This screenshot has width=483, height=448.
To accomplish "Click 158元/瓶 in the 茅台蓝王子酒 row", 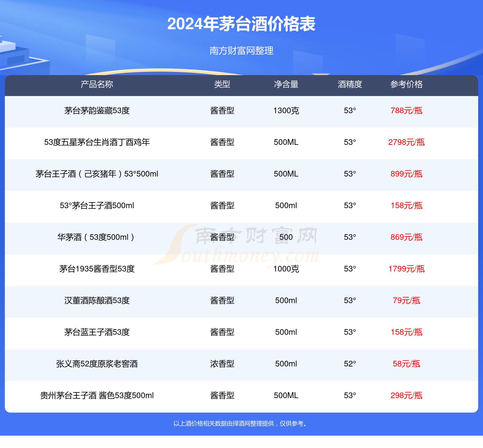I will tap(407, 332).
